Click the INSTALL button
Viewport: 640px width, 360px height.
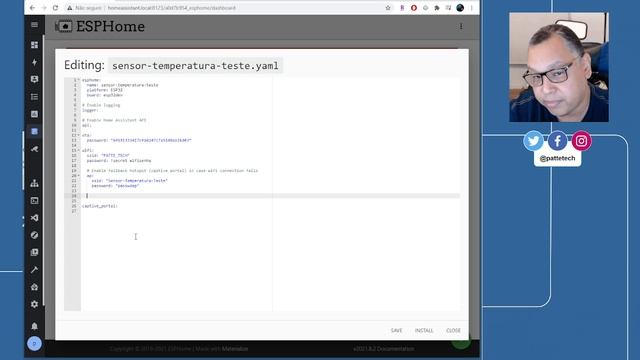[424, 330]
